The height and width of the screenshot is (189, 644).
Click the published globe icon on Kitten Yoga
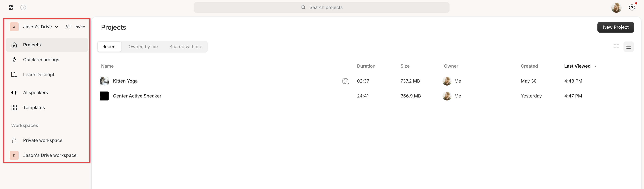pyautogui.click(x=345, y=81)
